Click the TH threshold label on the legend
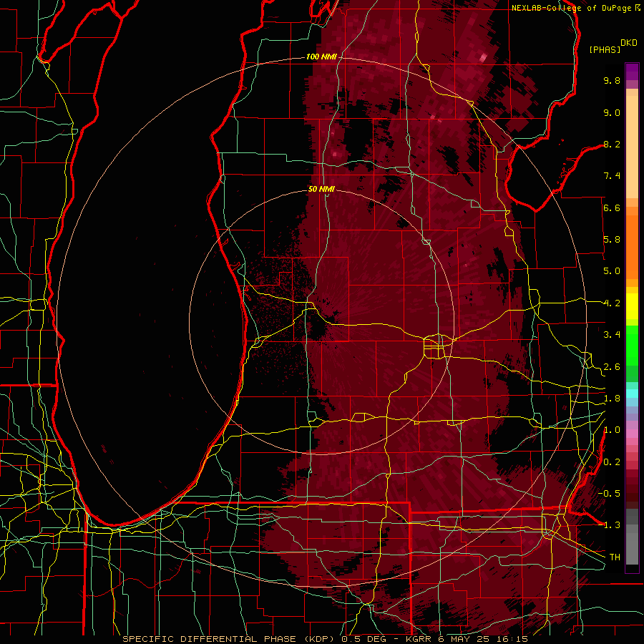Viewport: 644px width, 644px height. pos(615,557)
